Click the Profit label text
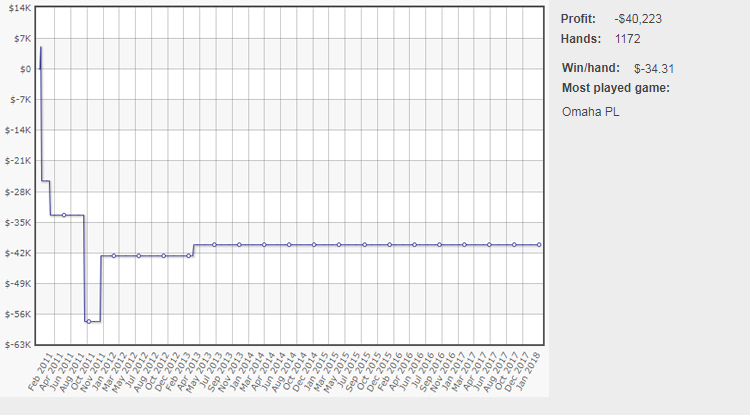Image resolution: width=750 pixels, height=415 pixels. [x=578, y=19]
